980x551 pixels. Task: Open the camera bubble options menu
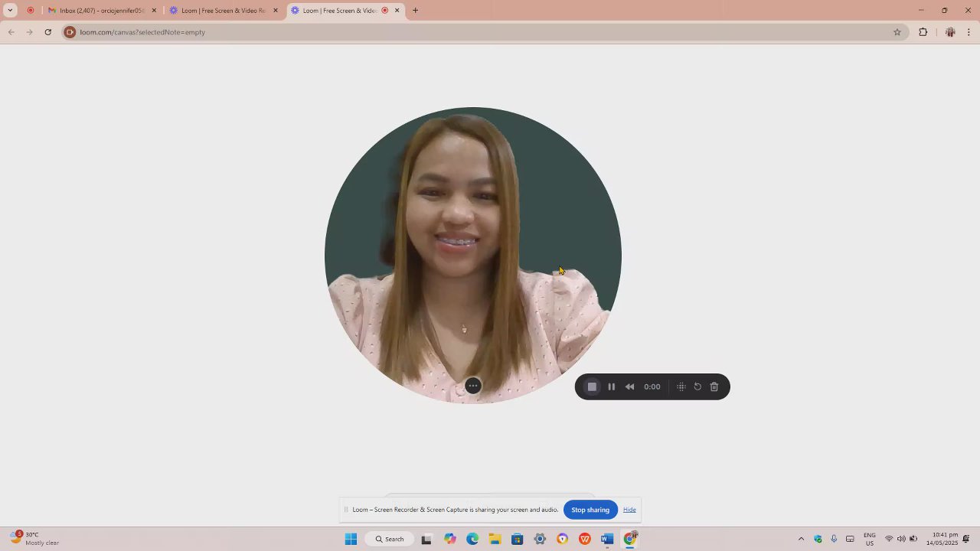pos(473,386)
